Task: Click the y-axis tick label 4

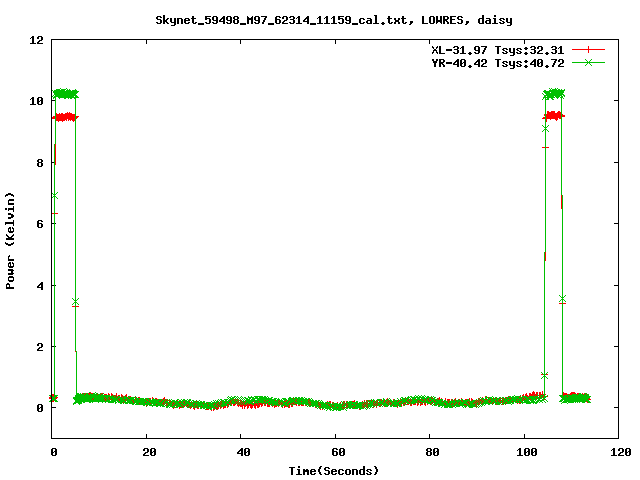Action: [x=40, y=286]
